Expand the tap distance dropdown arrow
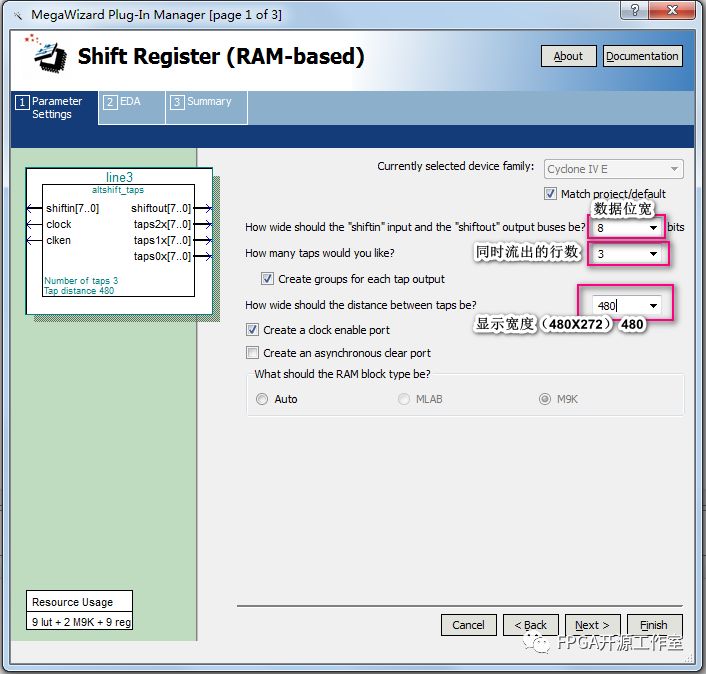The image size is (706, 674). 654,305
